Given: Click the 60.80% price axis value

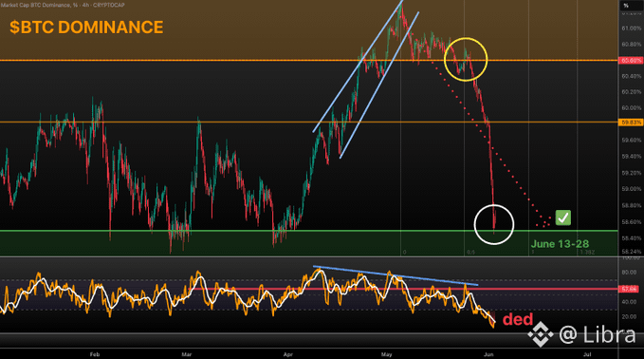Looking at the screenshot, I should coord(632,45).
